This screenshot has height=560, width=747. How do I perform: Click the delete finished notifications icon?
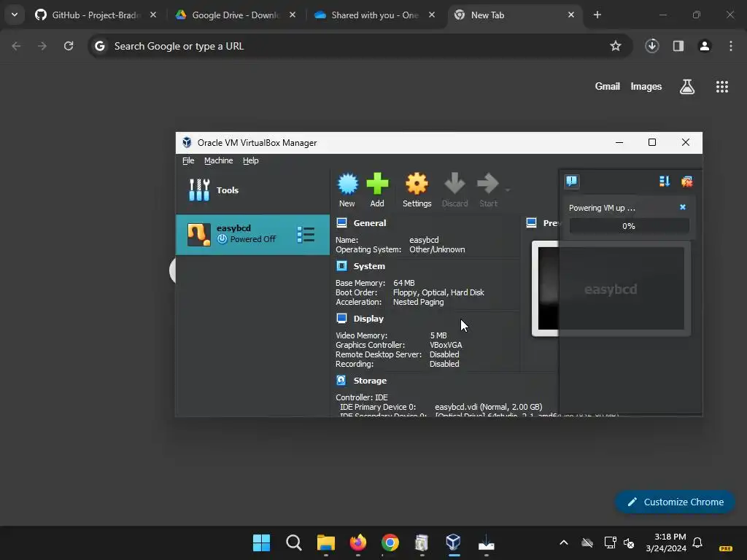click(687, 181)
